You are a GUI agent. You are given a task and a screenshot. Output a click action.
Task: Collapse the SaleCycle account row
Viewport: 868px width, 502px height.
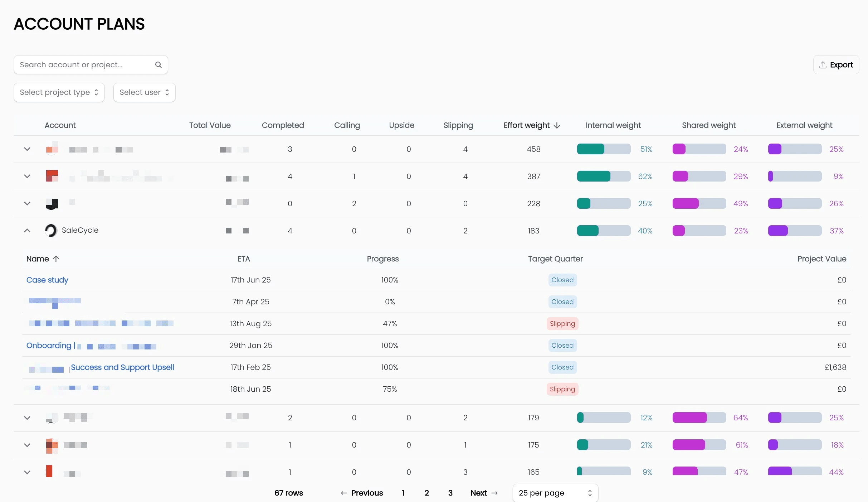pos(27,231)
